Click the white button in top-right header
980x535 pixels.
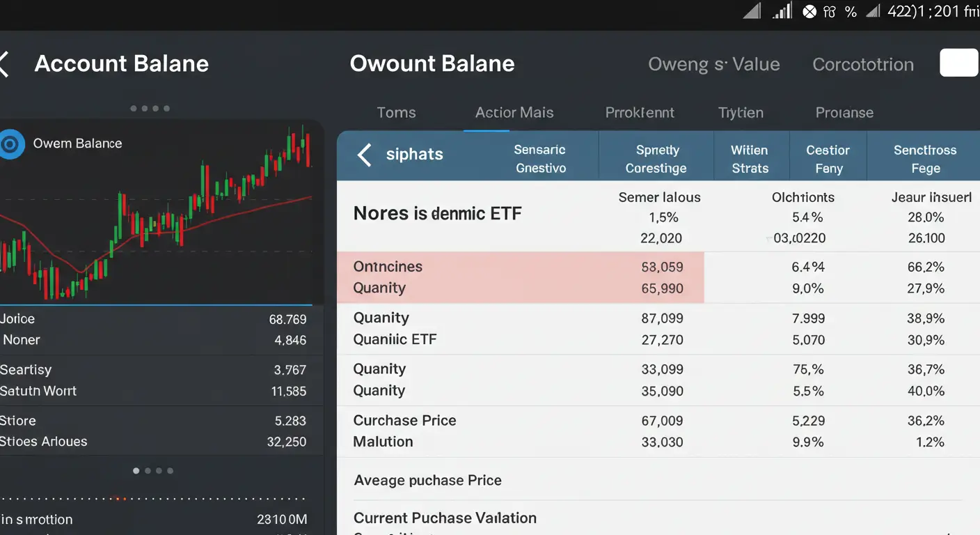point(959,63)
